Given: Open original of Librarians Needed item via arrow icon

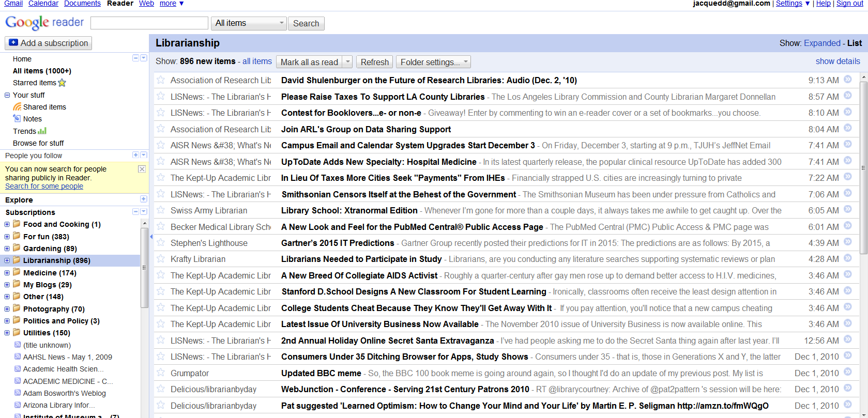Looking at the screenshot, I should 848,258.
